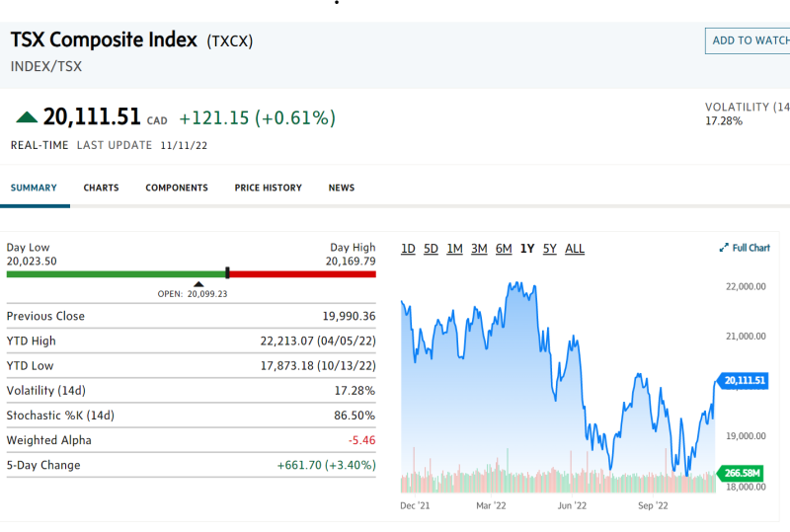Click the blue 20,111.51 chart price label
Viewport: 790px width, 532px height.
click(744, 380)
